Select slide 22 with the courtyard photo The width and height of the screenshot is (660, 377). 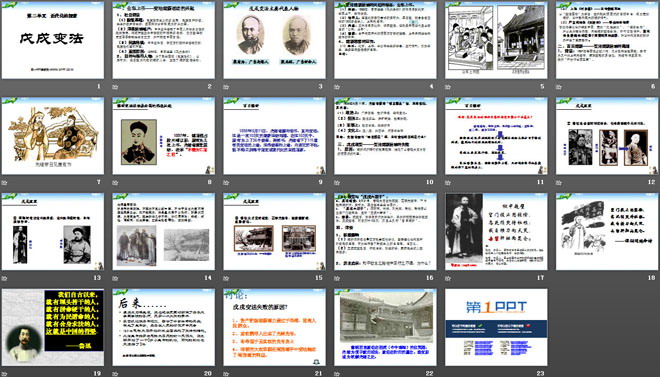385,327
